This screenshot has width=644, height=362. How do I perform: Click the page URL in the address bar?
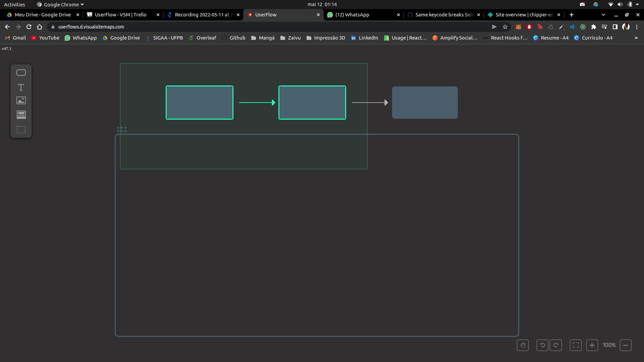point(91,27)
